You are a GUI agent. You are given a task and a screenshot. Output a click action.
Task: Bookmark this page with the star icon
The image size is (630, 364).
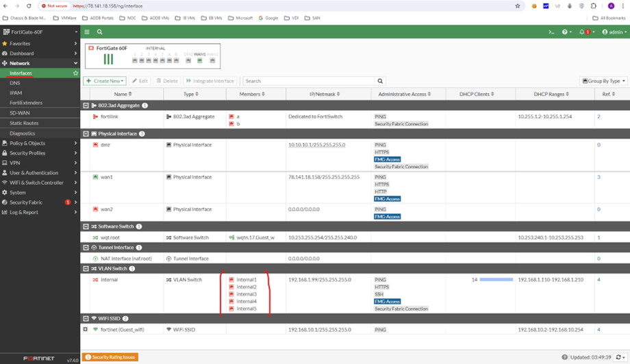(518, 6)
